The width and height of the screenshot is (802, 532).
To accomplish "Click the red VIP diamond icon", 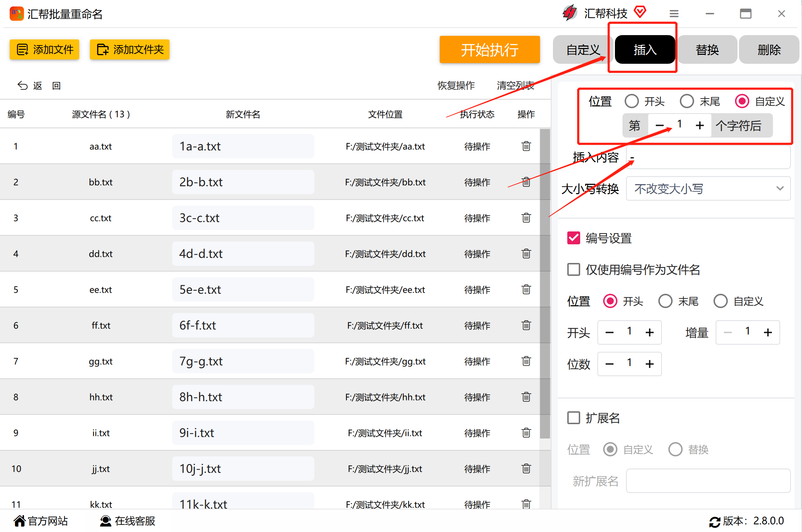I will (640, 12).
